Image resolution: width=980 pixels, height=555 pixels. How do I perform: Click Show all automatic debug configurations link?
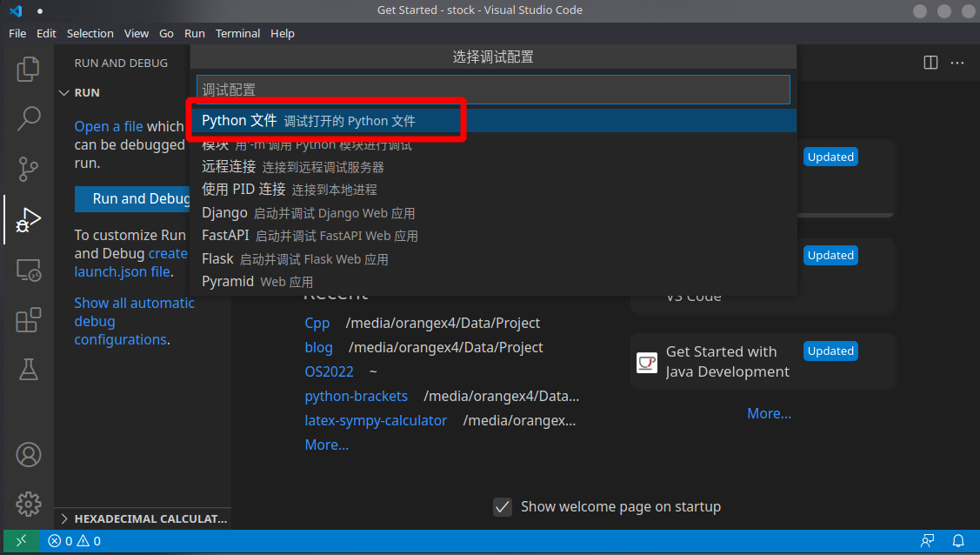pyautogui.click(x=135, y=321)
